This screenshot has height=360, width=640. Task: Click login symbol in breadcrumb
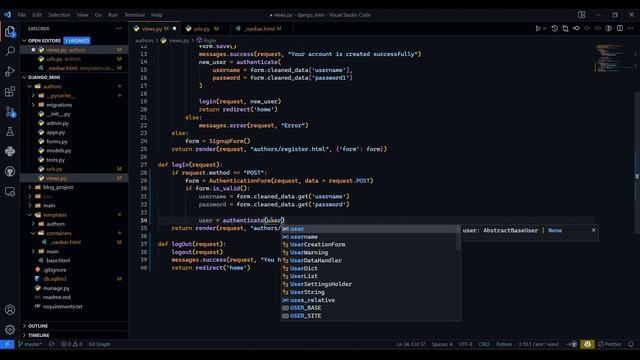click(207, 40)
